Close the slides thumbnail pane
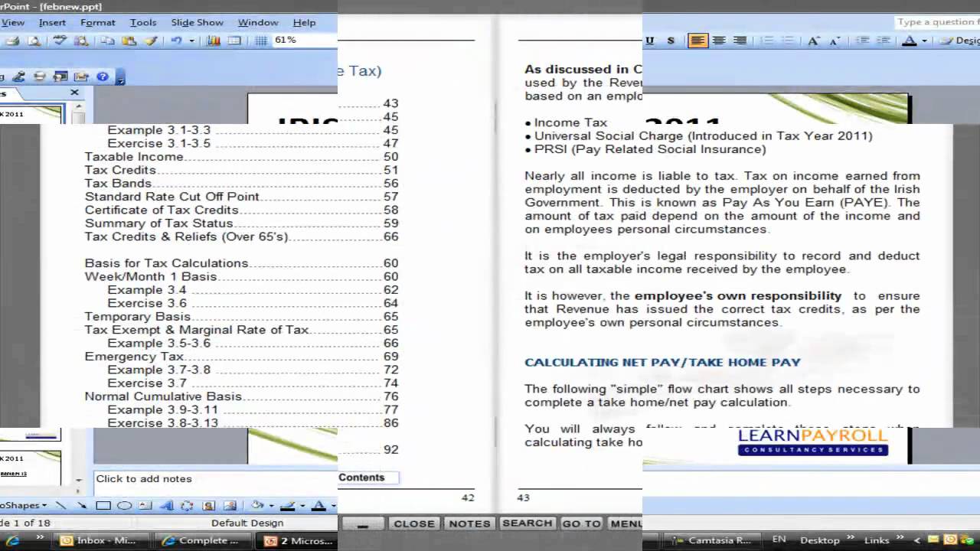Image resolution: width=980 pixels, height=551 pixels. (74, 93)
